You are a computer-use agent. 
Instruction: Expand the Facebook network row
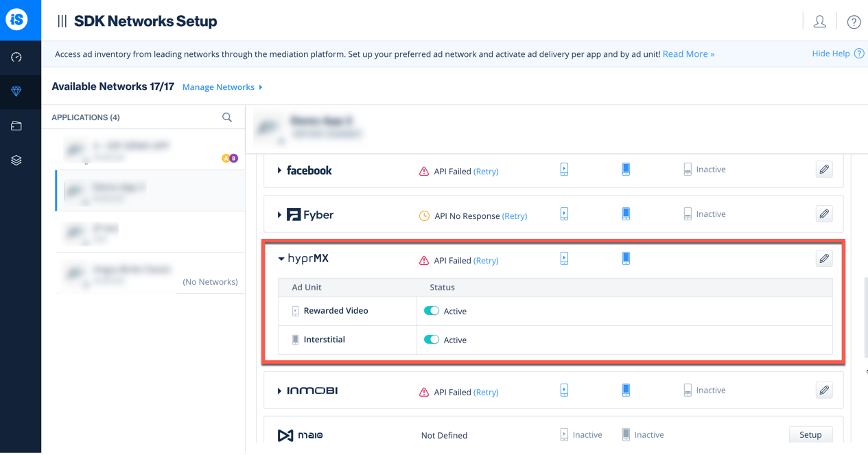tap(279, 170)
